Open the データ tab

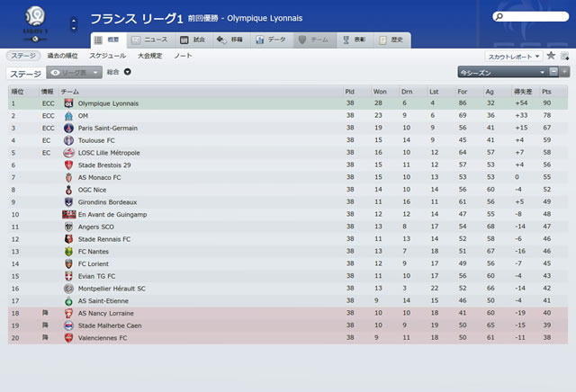(x=272, y=40)
